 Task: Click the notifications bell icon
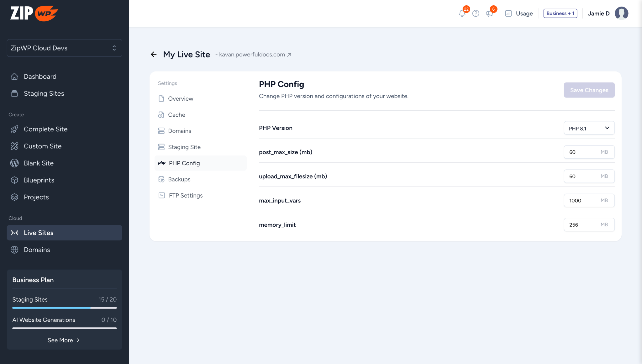point(462,13)
